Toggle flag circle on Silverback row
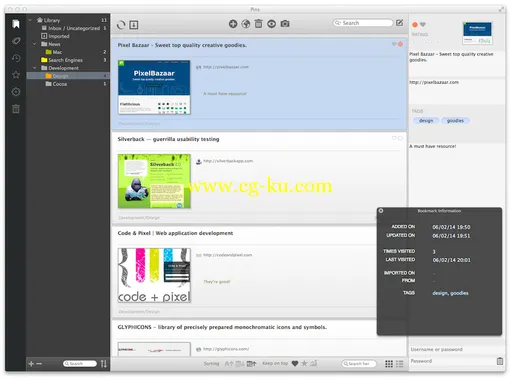Image resolution: width=512 pixels, height=380 pixels. [x=400, y=138]
